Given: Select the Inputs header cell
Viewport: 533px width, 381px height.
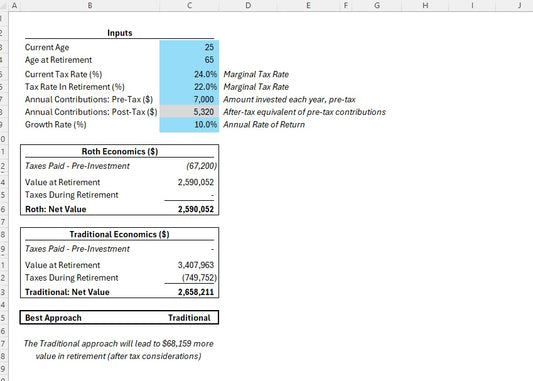Looking at the screenshot, I should click(119, 33).
